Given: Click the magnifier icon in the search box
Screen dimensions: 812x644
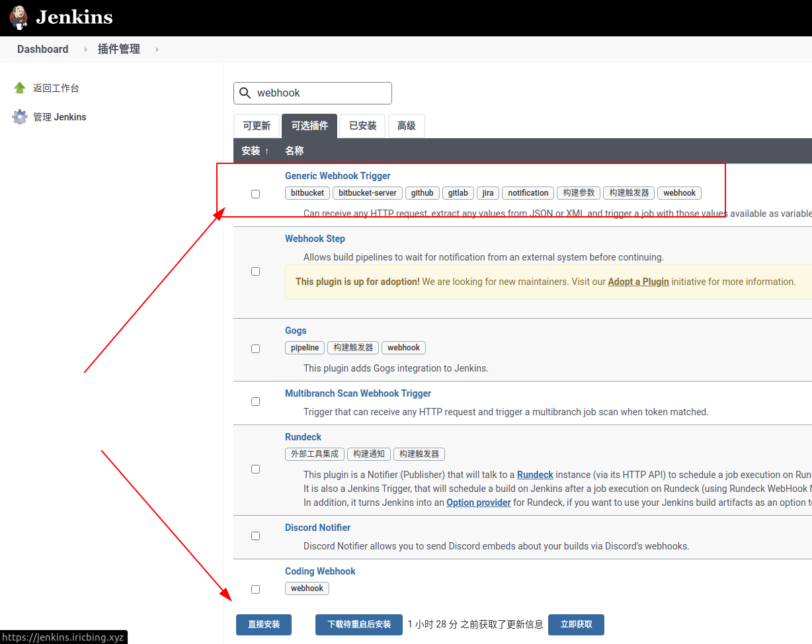Looking at the screenshot, I should click(245, 93).
